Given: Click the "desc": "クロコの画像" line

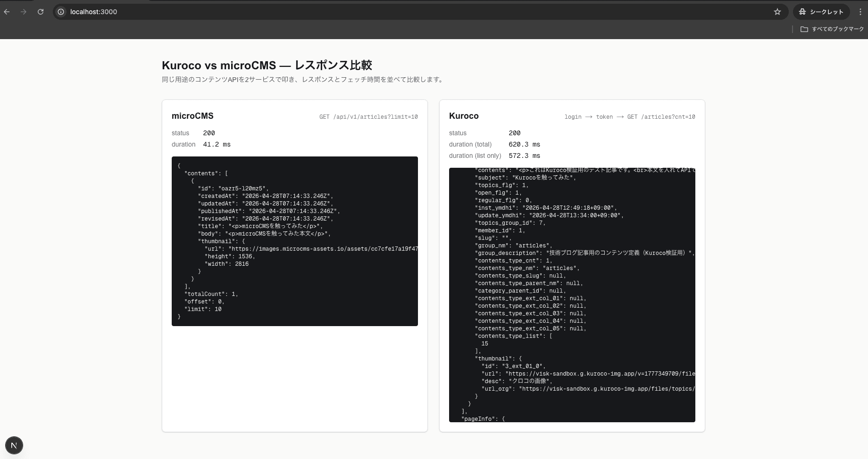Looking at the screenshot, I should [517, 381].
